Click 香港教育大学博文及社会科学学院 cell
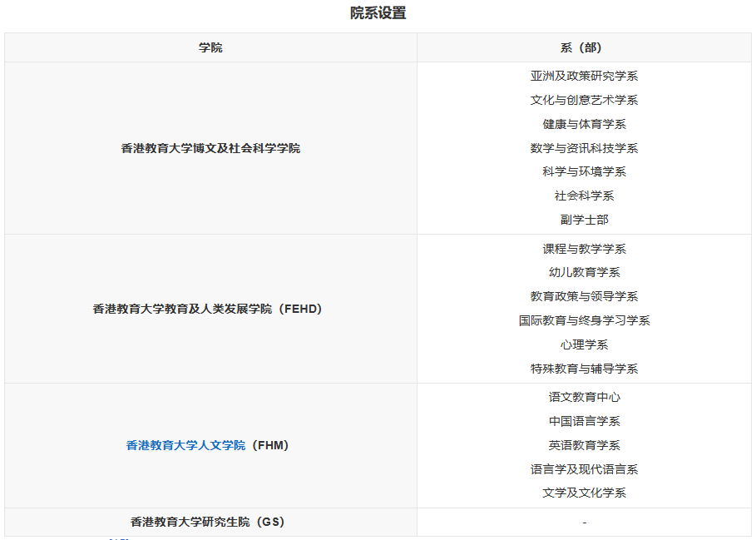 (210, 148)
